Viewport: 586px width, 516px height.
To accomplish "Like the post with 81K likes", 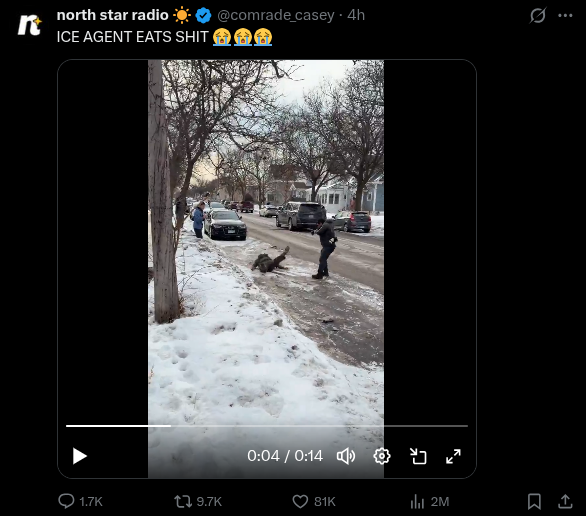I will point(314,501).
